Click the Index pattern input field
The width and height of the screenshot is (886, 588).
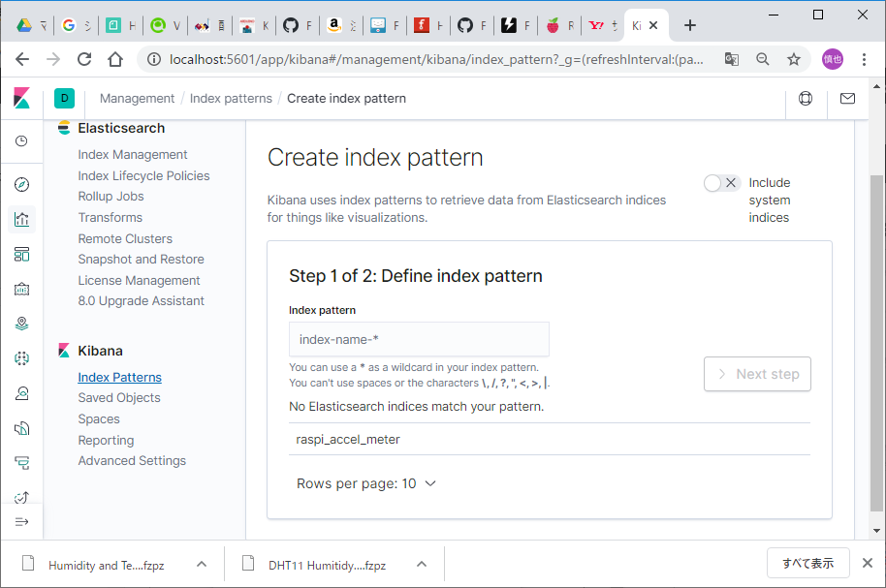419,339
